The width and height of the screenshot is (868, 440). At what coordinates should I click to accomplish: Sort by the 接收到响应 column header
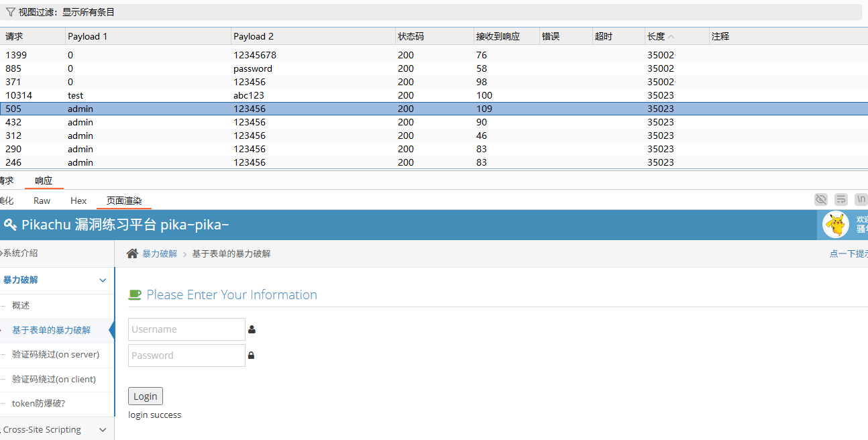(507, 36)
